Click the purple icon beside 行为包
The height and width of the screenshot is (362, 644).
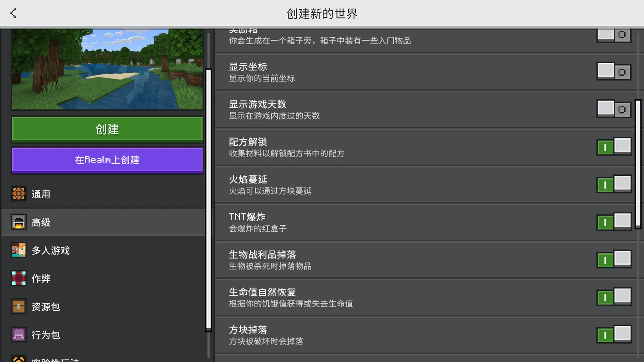(19, 335)
